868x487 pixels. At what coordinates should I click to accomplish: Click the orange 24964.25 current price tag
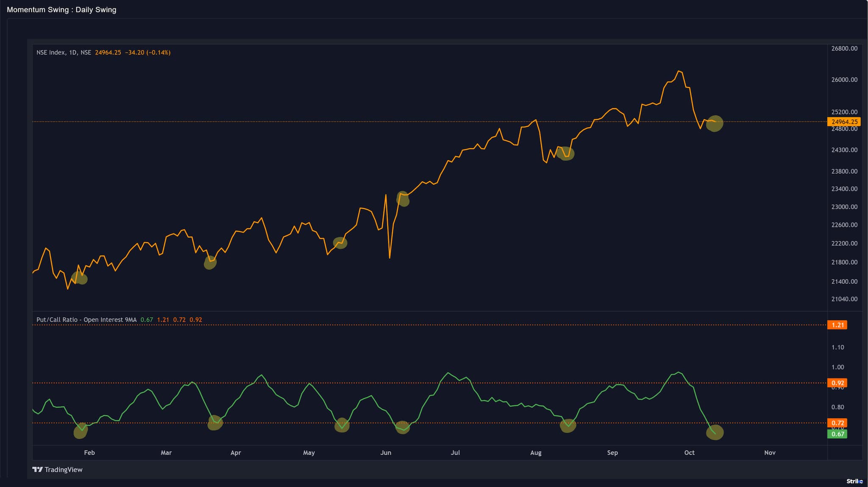[x=843, y=122]
